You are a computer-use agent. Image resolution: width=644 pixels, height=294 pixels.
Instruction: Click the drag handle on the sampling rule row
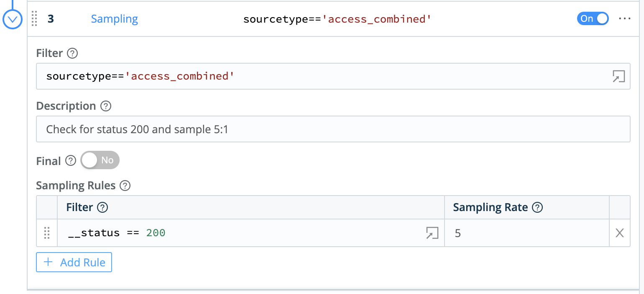coord(47,233)
